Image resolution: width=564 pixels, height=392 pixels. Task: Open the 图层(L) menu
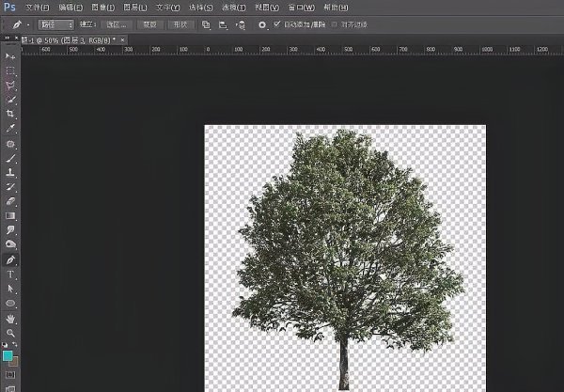pyautogui.click(x=134, y=8)
